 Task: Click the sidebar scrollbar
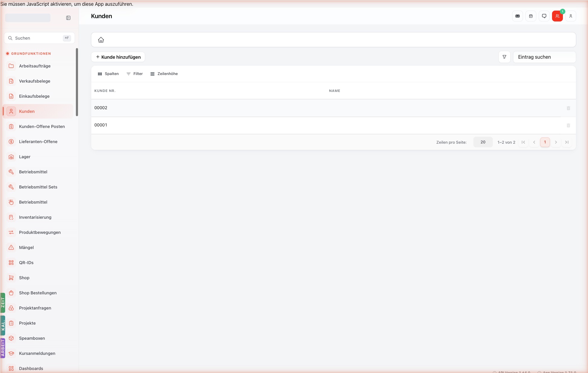77,82
